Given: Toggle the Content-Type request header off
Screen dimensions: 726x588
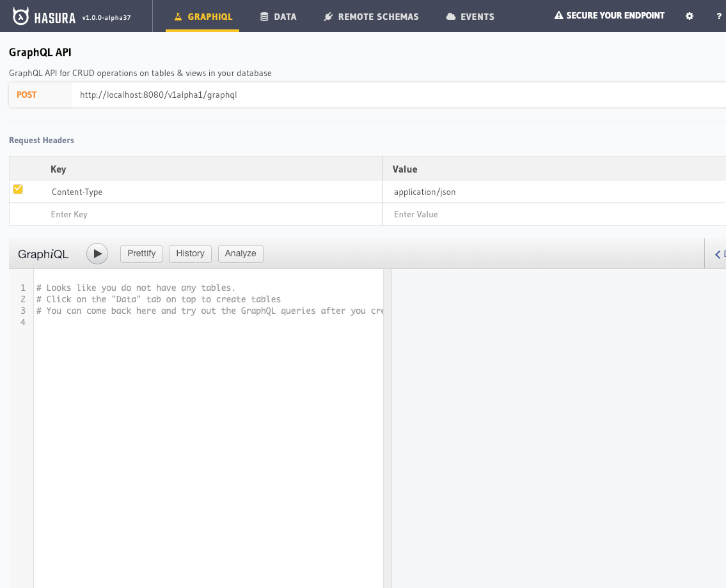Looking at the screenshot, I should click(x=18, y=189).
